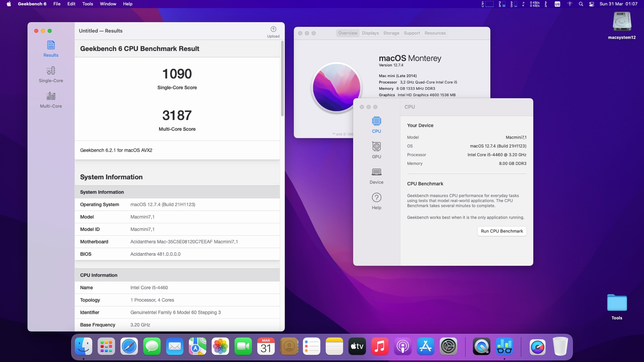Click Graphics Intel HD Graphics 4600 line
This screenshot has width=644, height=362.
(417, 95)
